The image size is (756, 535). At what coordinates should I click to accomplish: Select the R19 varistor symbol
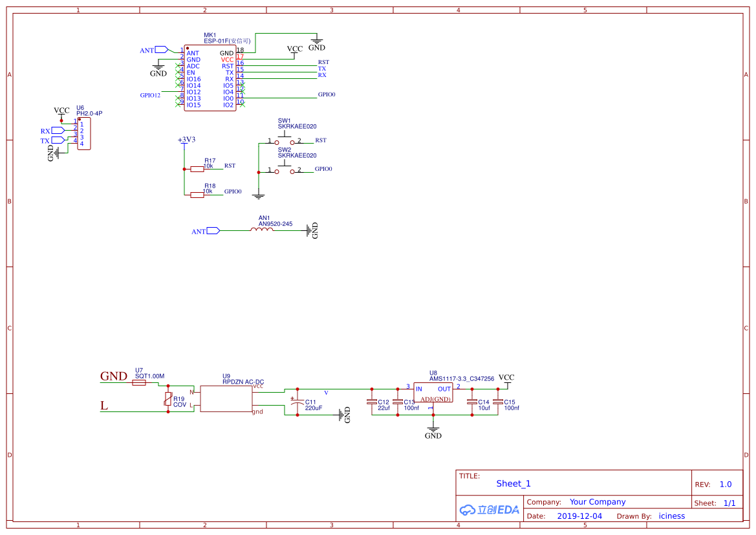(167, 399)
